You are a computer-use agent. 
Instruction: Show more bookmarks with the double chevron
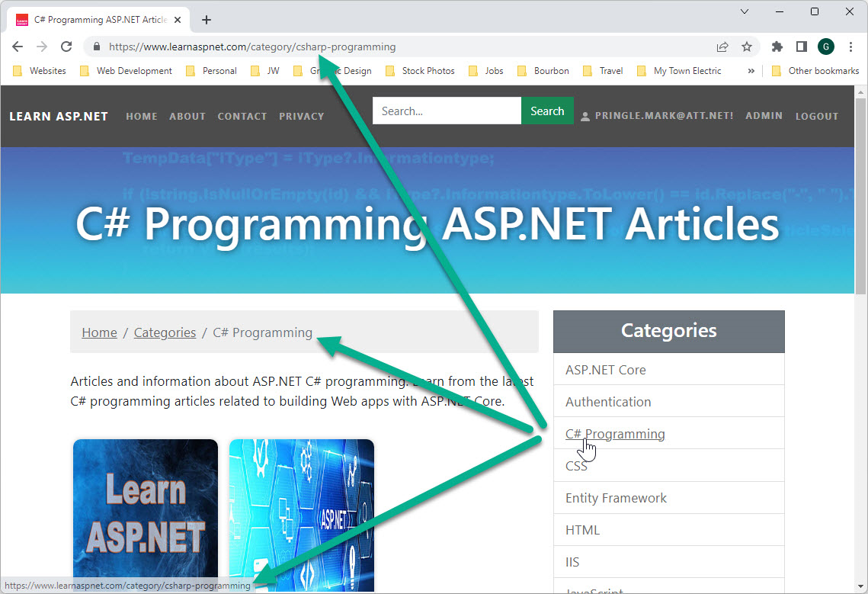(x=751, y=71)
